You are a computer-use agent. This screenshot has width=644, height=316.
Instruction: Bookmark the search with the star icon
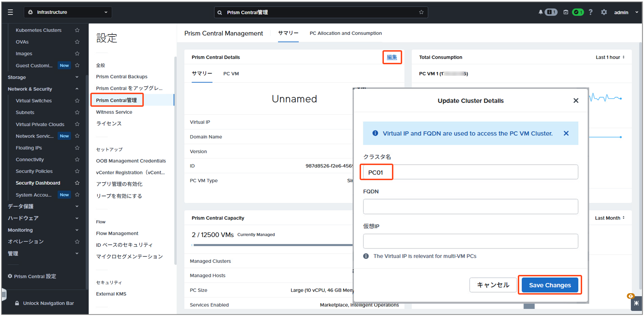pos(421,12)
